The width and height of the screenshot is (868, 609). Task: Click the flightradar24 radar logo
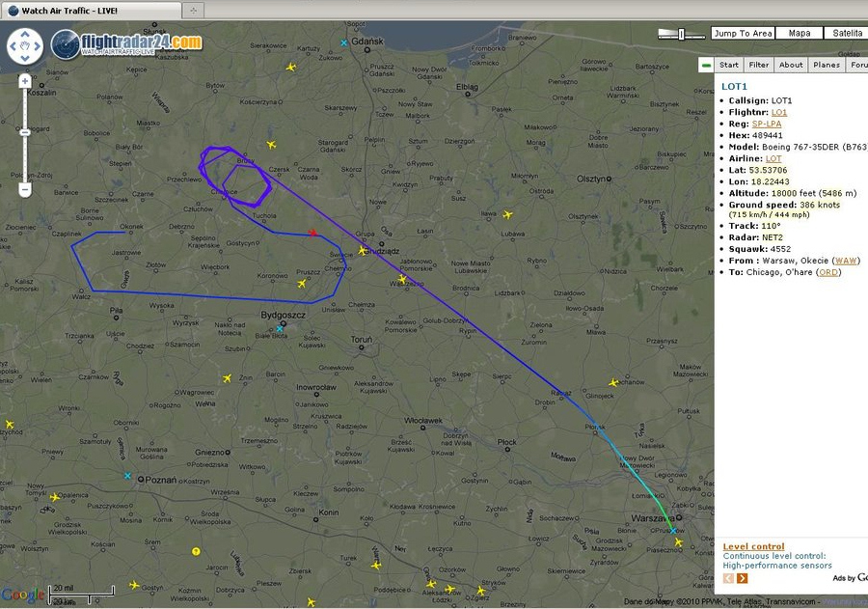pos(66,43)
